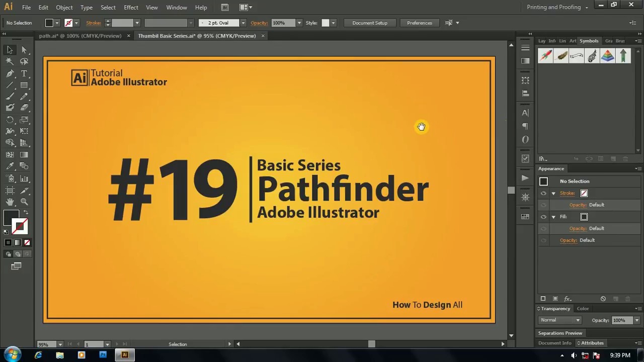Choose the Gradient tool

coord(24,155)
